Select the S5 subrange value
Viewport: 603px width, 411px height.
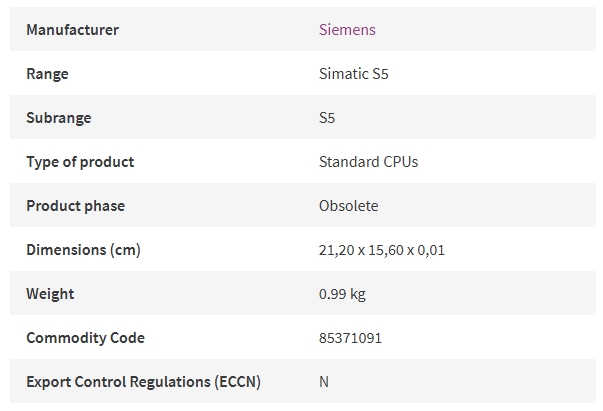(x=327, y=118)
